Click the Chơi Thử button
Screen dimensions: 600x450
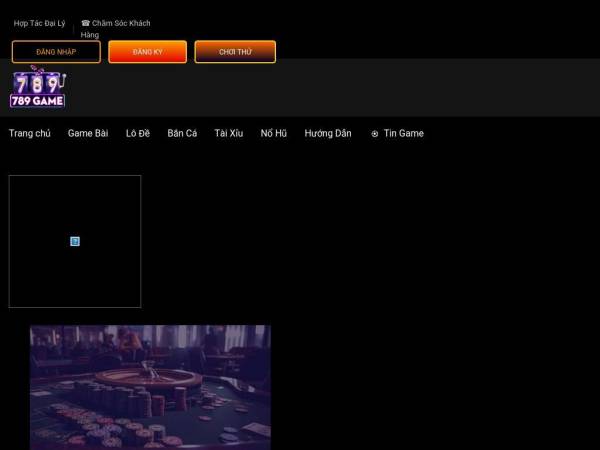click(x=235, y=52)
